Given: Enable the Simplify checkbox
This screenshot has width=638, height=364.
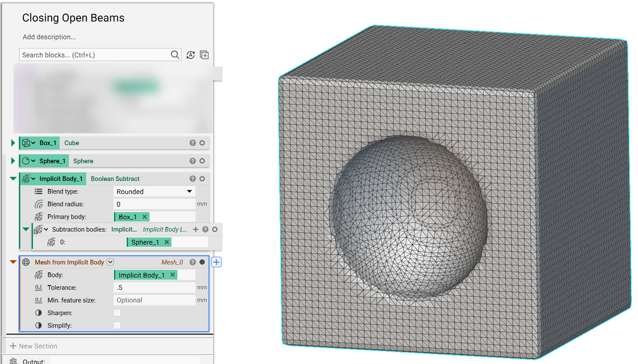Looking at the screenshot, I should coord(117,326).
